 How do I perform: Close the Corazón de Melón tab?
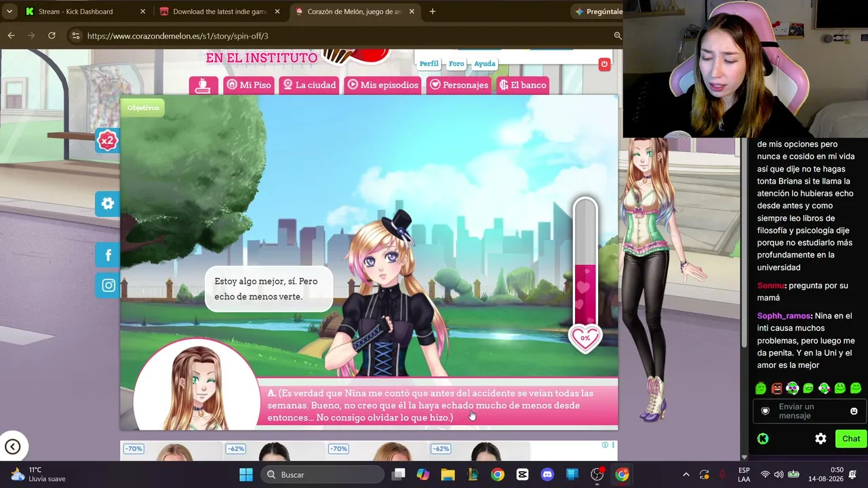411,12
